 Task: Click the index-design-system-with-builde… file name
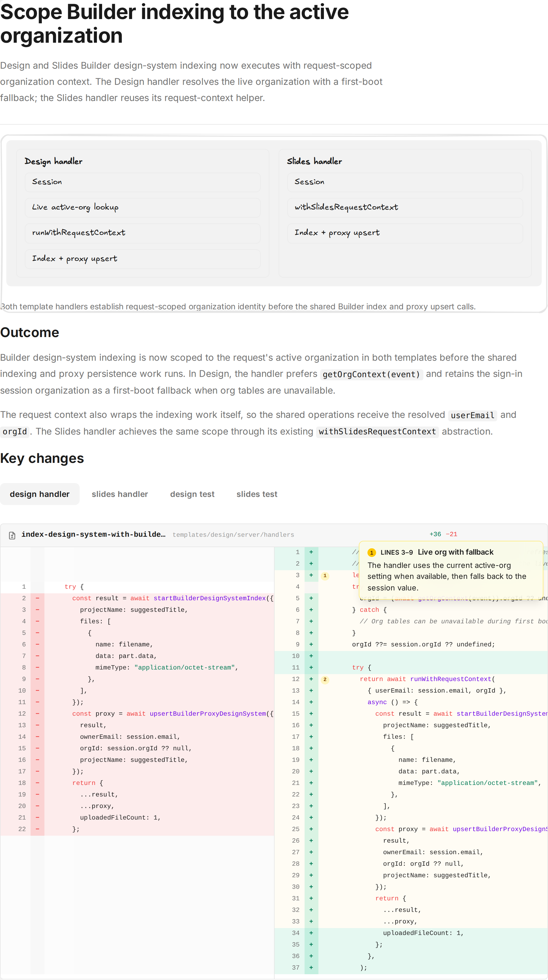click(x=93, y=534)
